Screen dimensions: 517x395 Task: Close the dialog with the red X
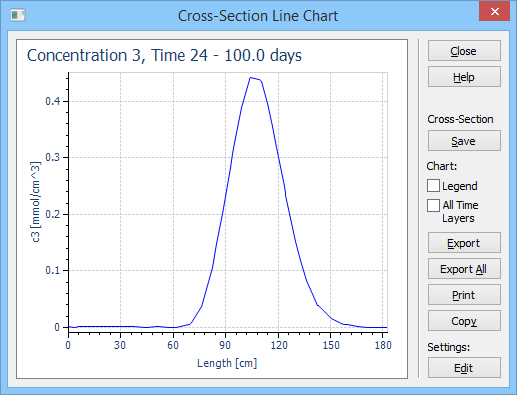[x=495, y=12]
